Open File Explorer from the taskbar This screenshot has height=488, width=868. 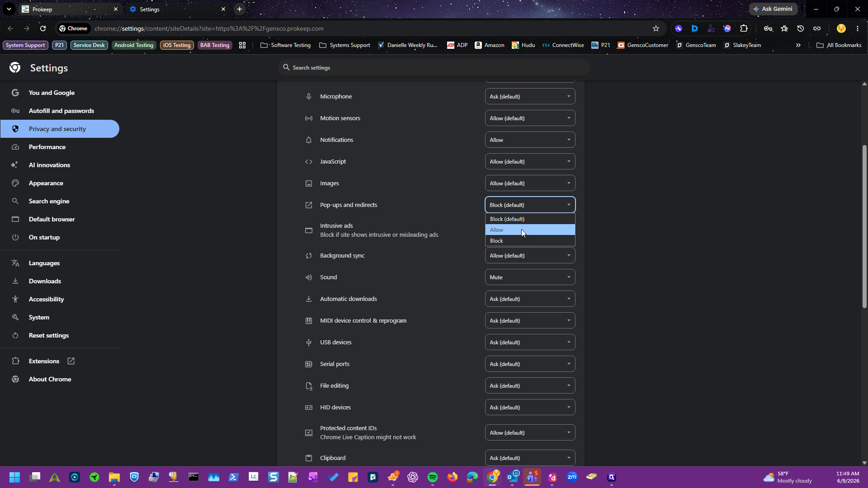(114, 477)
